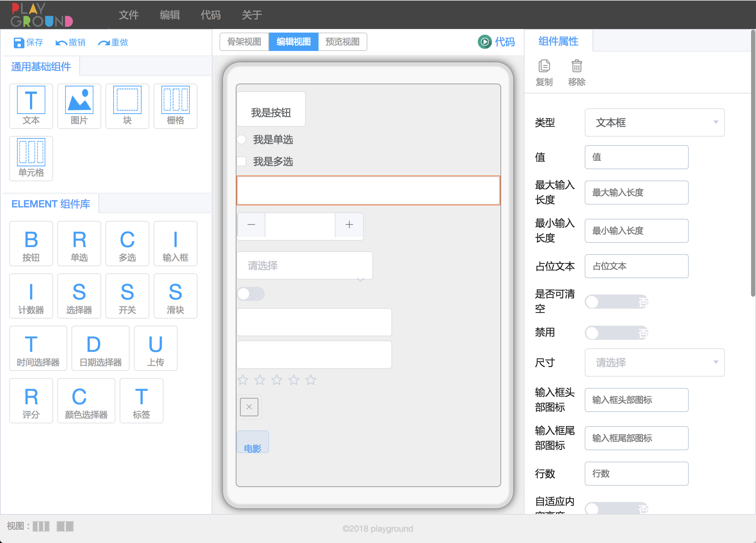Toggle the 禁用 (disabled) switch
756x543 pixels.
coord(616,333)
